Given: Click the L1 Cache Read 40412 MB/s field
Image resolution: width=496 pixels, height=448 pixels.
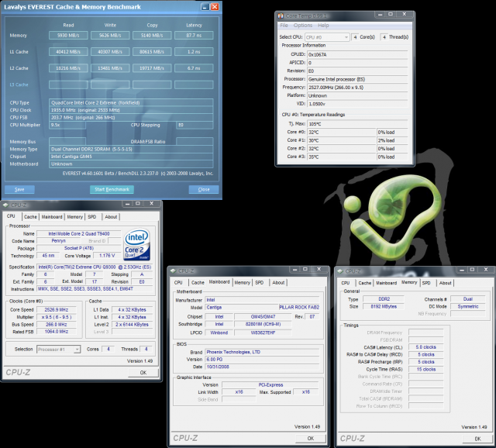Looking at the screenshot, I should tap(68, 52).
